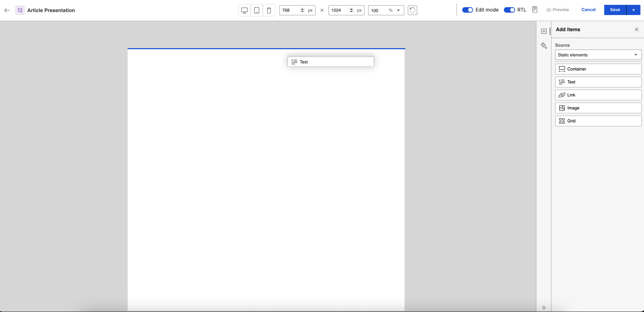Select the Text element in Add items
The width and height of the screenshot is (644, 312).
click(598, 82)
